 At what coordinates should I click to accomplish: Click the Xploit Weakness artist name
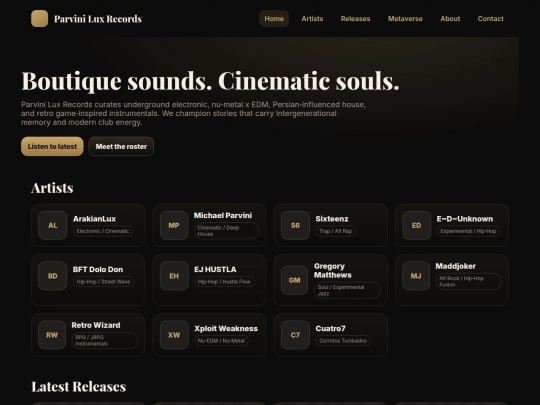[226, 329]
